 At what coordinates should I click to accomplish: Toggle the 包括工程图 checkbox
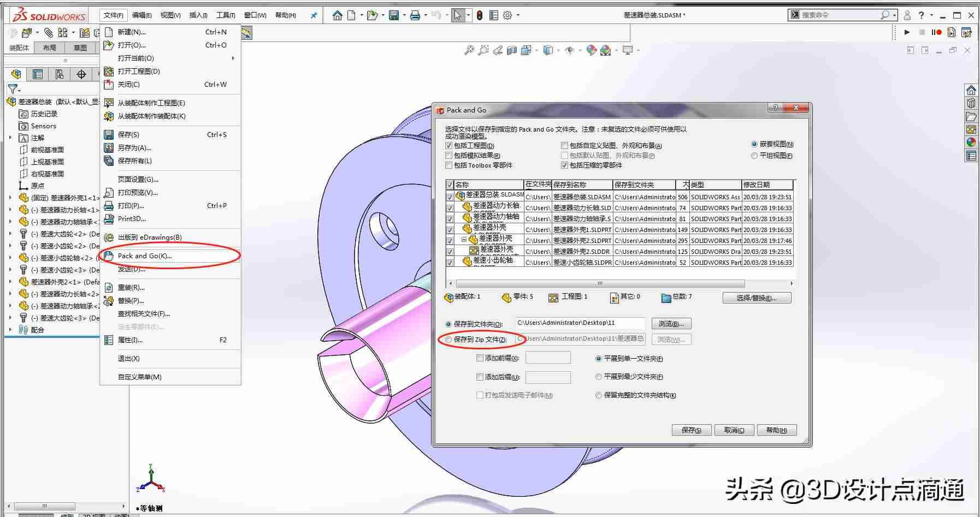(x=448, y=146)
